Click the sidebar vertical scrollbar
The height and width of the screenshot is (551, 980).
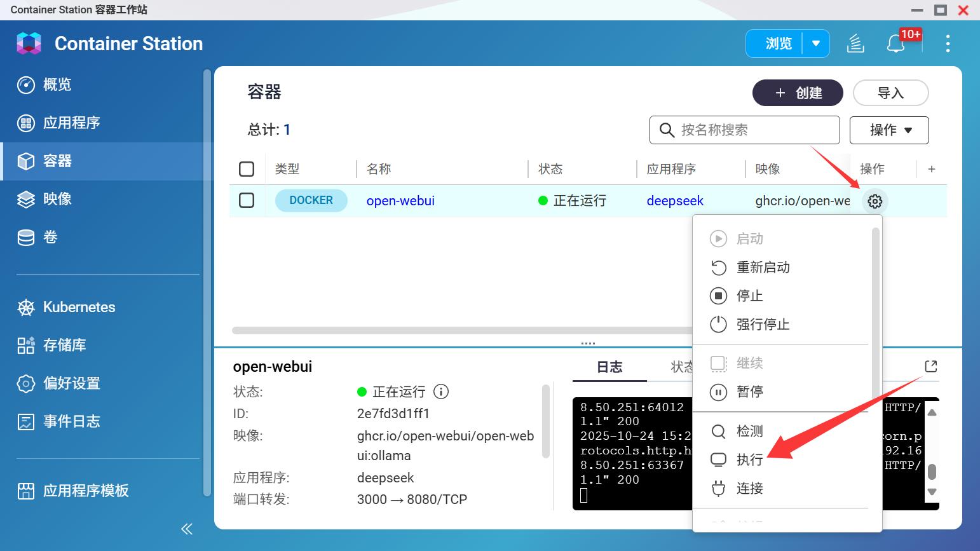[x=207, y=283]
